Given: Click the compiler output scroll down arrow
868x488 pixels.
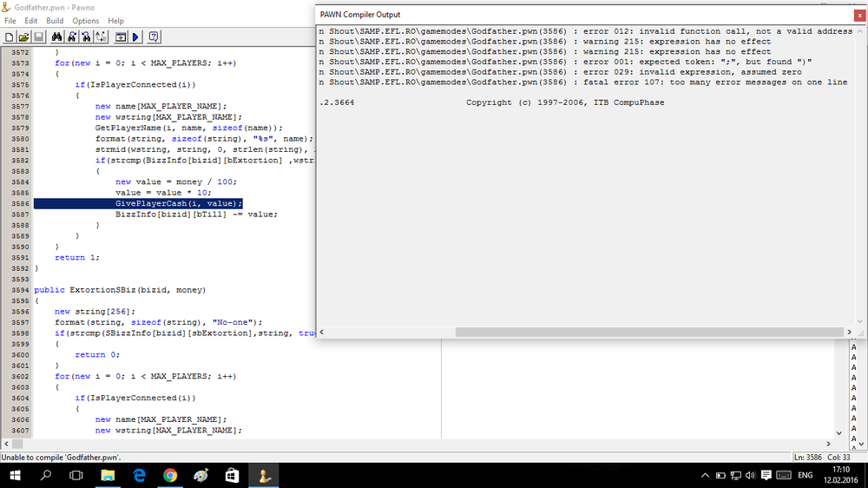Looking at the screenshot, I should pos(859,321).
